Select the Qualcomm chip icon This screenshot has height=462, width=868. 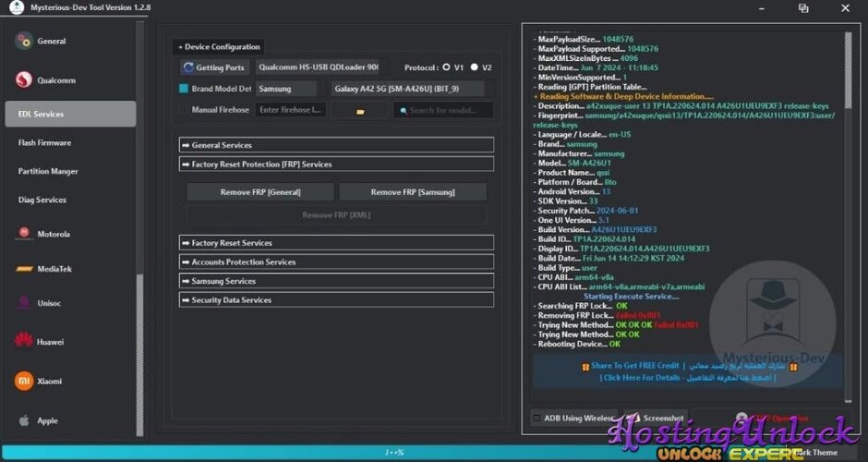click(24, 79)
